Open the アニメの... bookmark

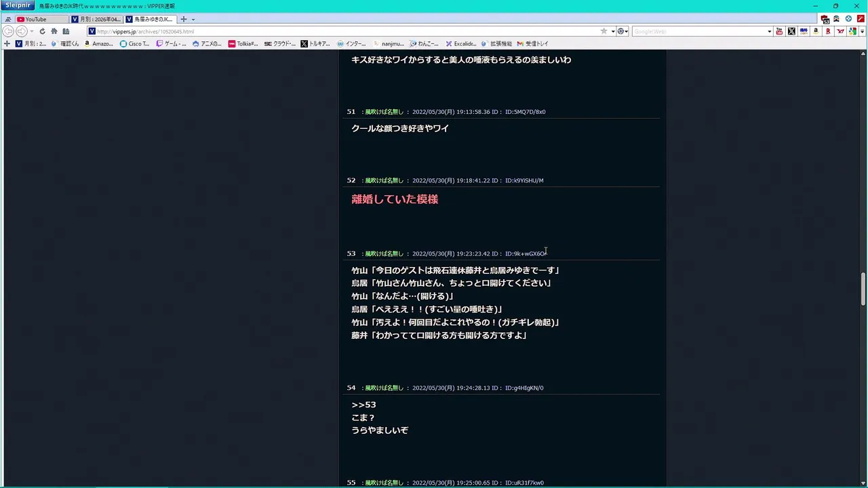(207, 43)
